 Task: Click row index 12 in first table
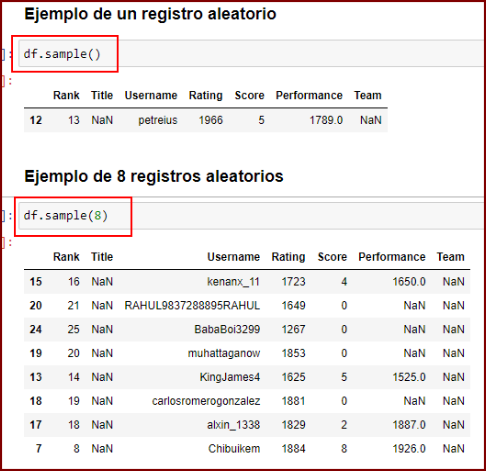[36, 120]
